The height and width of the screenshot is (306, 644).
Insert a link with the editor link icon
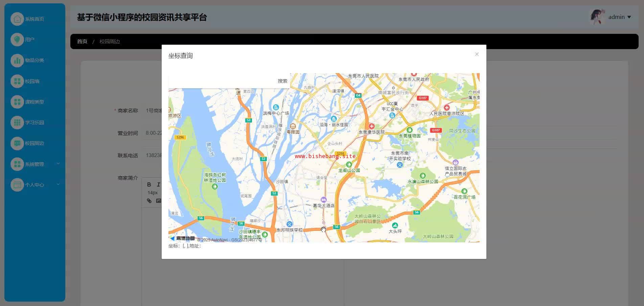pyautogui.click(x=149, y=201)
